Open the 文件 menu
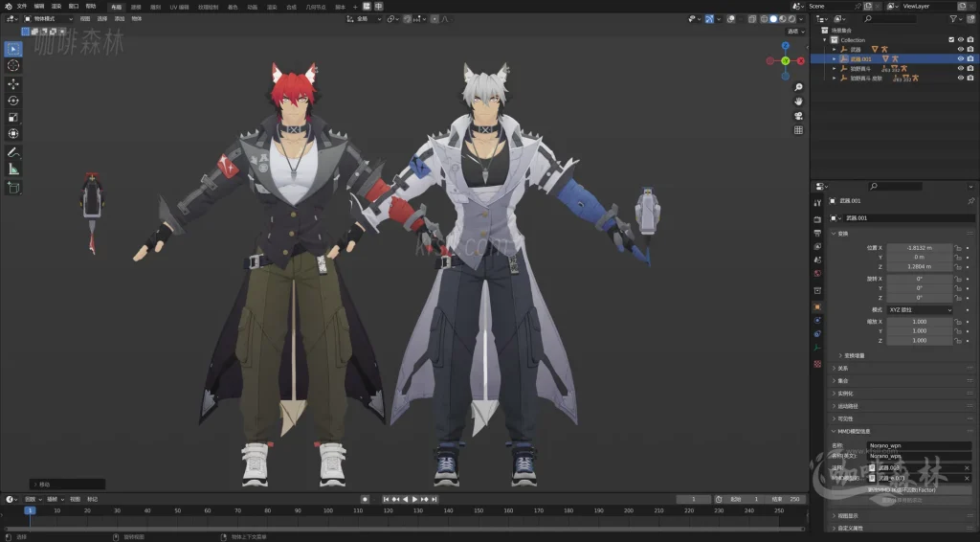This screenshot has height=542, width=980. pyautogui.click(x=22, y=7)
